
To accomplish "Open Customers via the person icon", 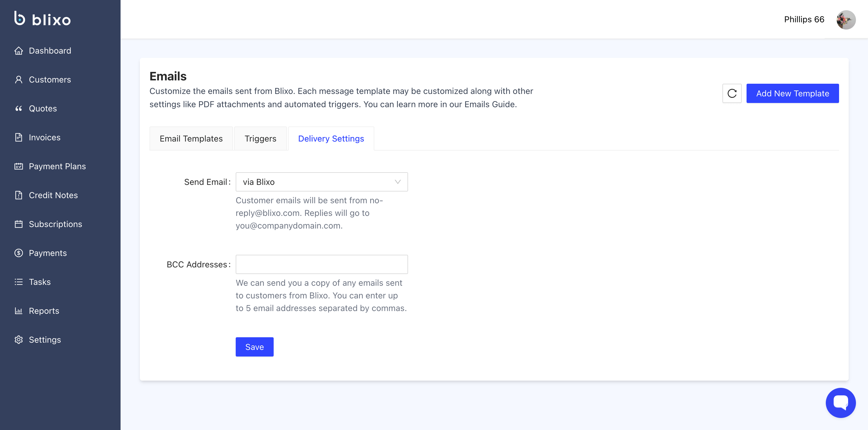I will pos(18,80).
